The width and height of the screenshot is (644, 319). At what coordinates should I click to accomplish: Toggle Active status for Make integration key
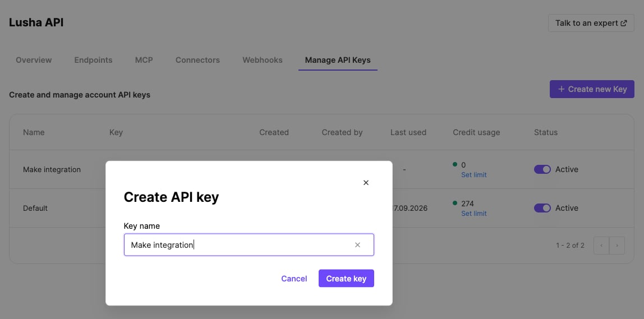coord(542,169)
